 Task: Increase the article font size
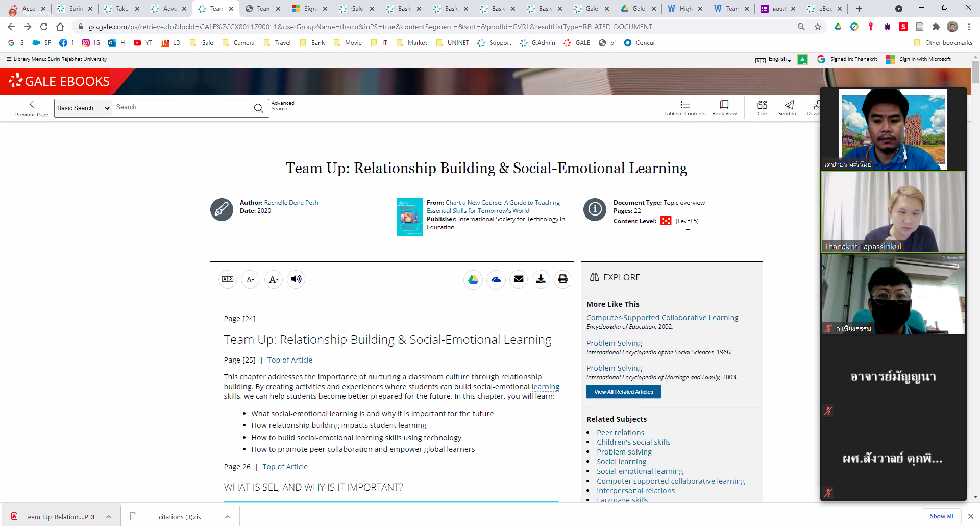[274, 279]
